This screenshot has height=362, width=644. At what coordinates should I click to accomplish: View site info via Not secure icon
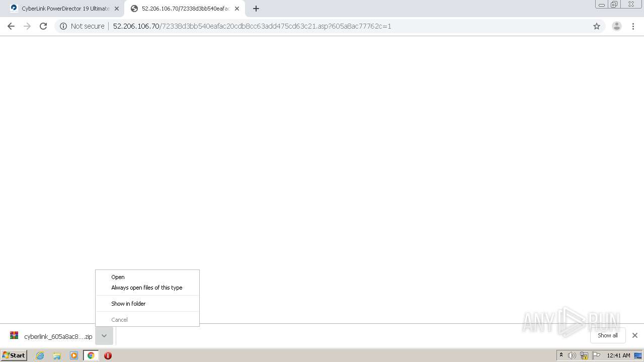pyautogui.click(x=63, y=26)
